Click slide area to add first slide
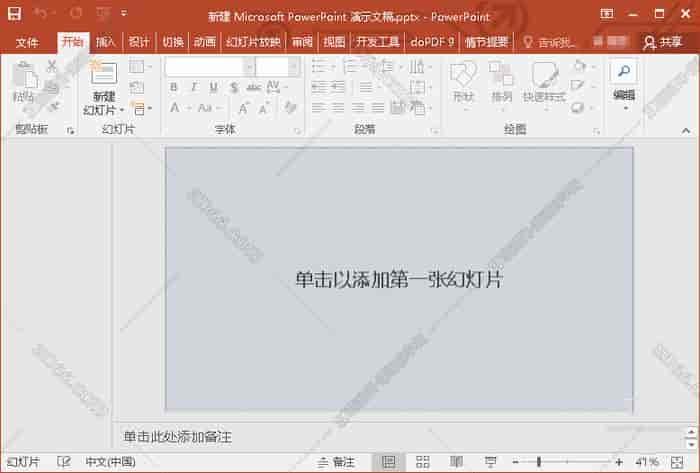This screenshot has width=700, height=473. pos(399,279)
